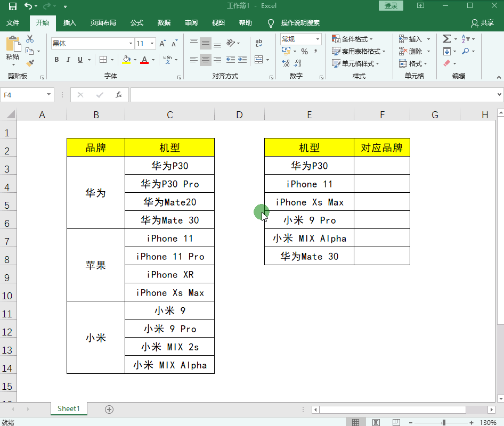Viewport: 504px width, 426px height.
Task: Click the formula bar input area
Action: pyautogui.click(x=313, y=95)
